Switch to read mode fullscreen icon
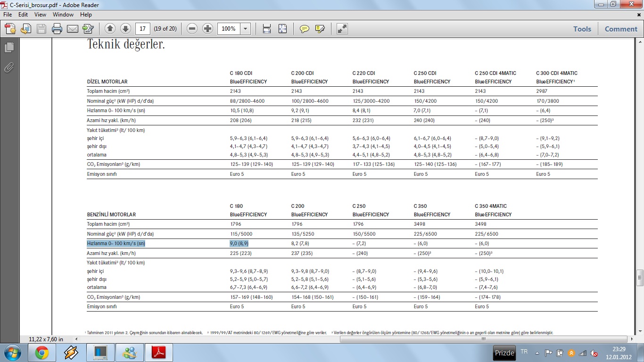This screenshot has height=362, width=644. click(342, 29)
